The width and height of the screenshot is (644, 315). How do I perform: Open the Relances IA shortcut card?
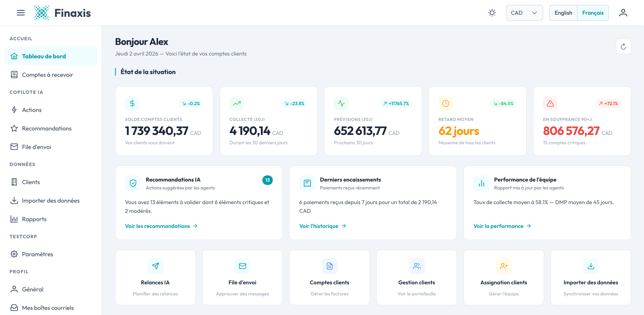(155, 278)
